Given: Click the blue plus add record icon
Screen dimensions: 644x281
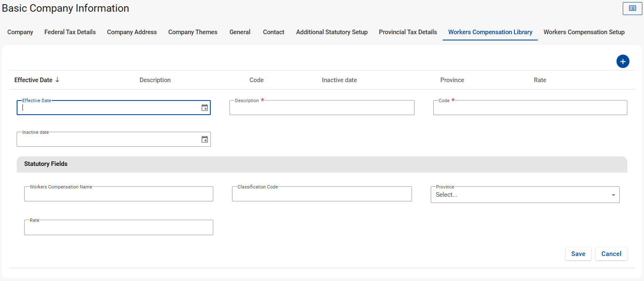Looking at the screenshot, I should click(x=623, y=62).
